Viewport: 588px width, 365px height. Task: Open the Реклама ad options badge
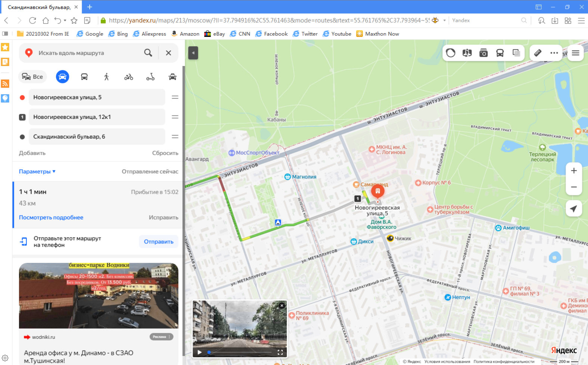click(161, 337)
